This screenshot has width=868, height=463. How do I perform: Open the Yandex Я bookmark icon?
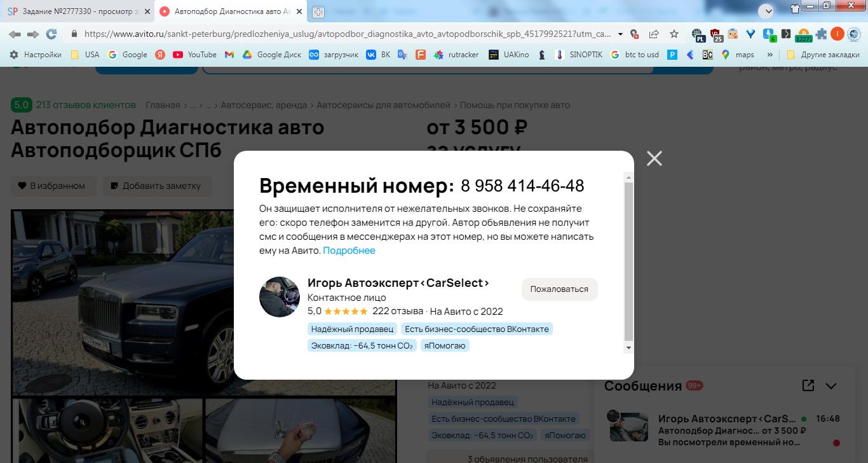[x=161, y=55]
